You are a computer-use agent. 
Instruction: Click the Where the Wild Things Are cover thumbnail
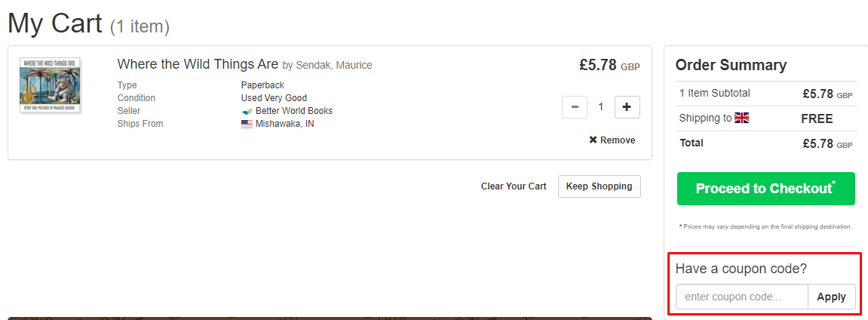pos(51,86)
